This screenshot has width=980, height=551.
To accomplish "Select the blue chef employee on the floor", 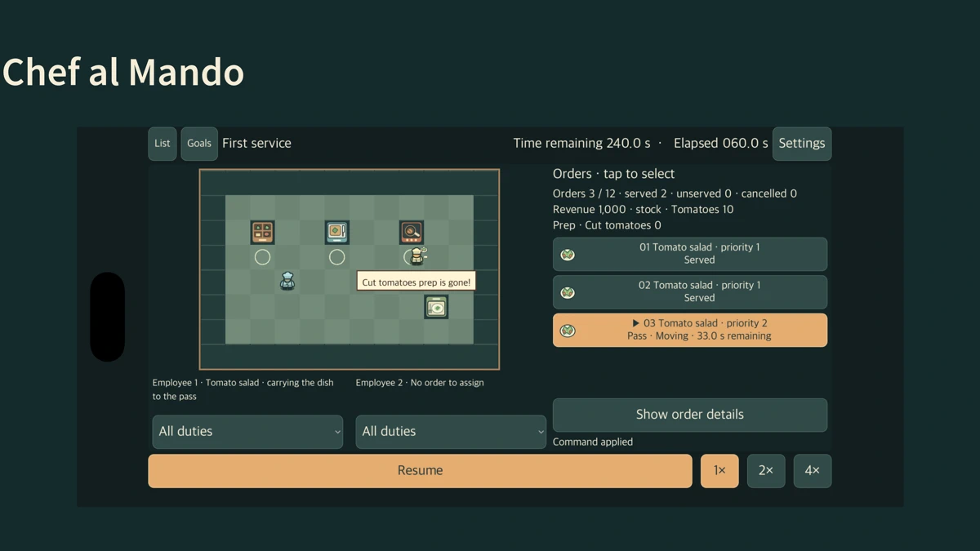I will (x=287, y=281).
